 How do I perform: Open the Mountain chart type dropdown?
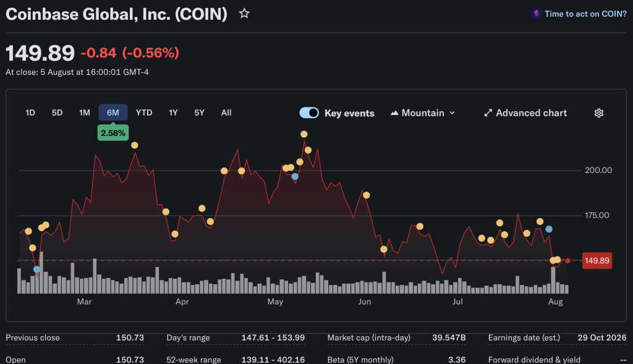[423, 113]
